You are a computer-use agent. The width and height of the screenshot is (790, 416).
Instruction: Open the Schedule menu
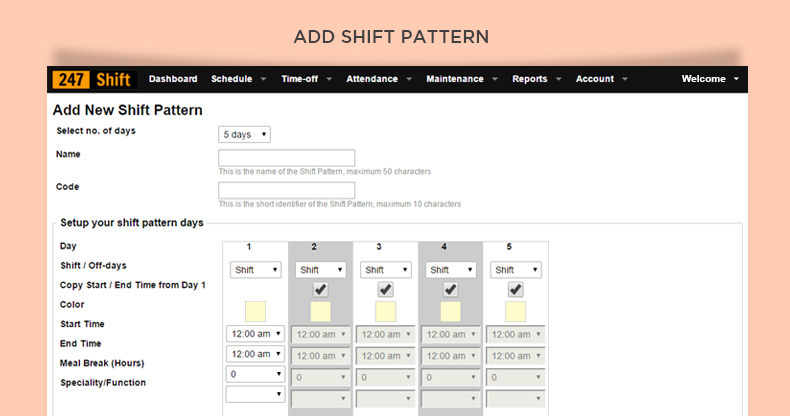point(238,79)
